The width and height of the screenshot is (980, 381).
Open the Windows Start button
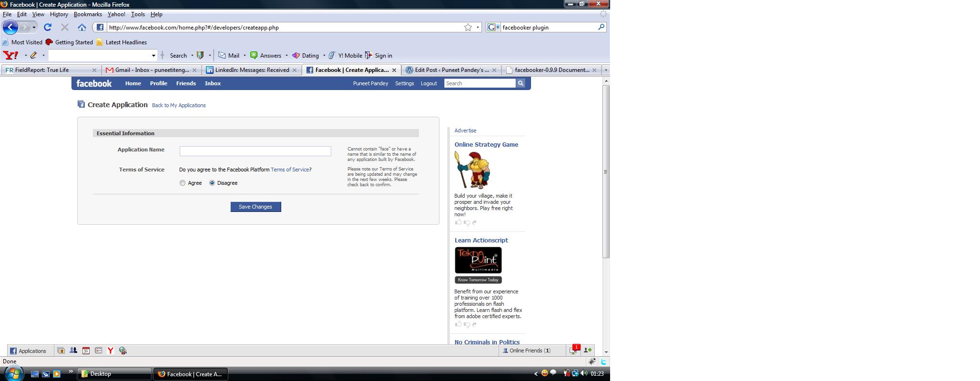(x=13, y=374)
